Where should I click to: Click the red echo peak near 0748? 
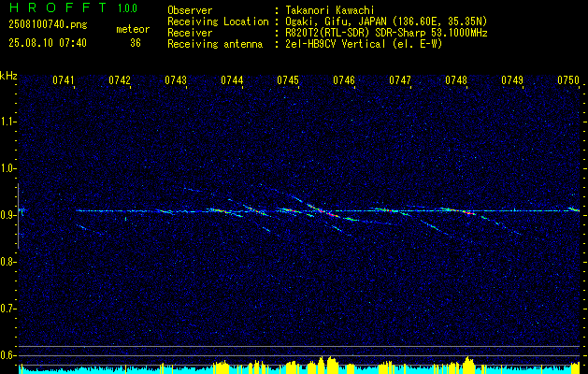click(x=468, y=212)
